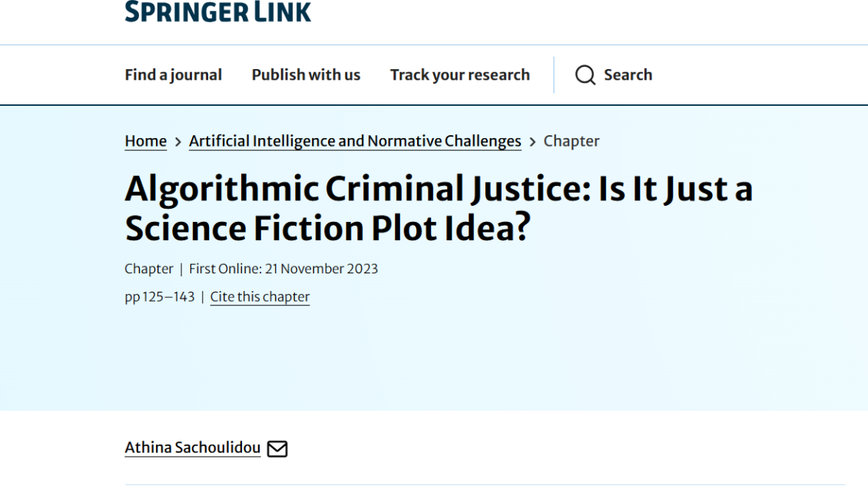The width and height of the screenshot is (868, 499).
Task: Open the Cite this chapter link
Action: 260,297
